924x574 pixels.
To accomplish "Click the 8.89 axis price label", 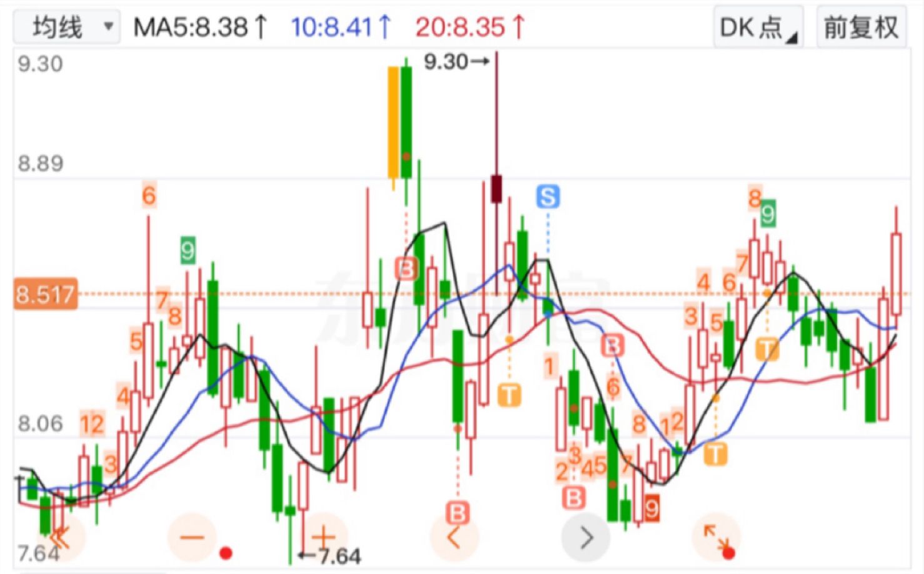I will click(x=40, y=164).
